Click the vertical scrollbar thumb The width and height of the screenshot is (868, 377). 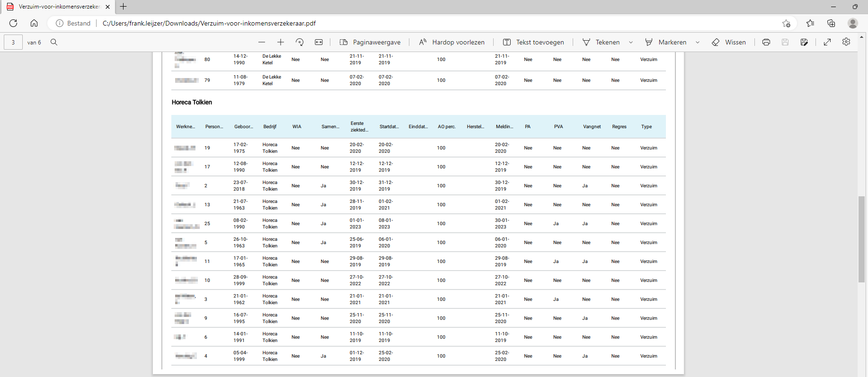click(x=862, y=239)
